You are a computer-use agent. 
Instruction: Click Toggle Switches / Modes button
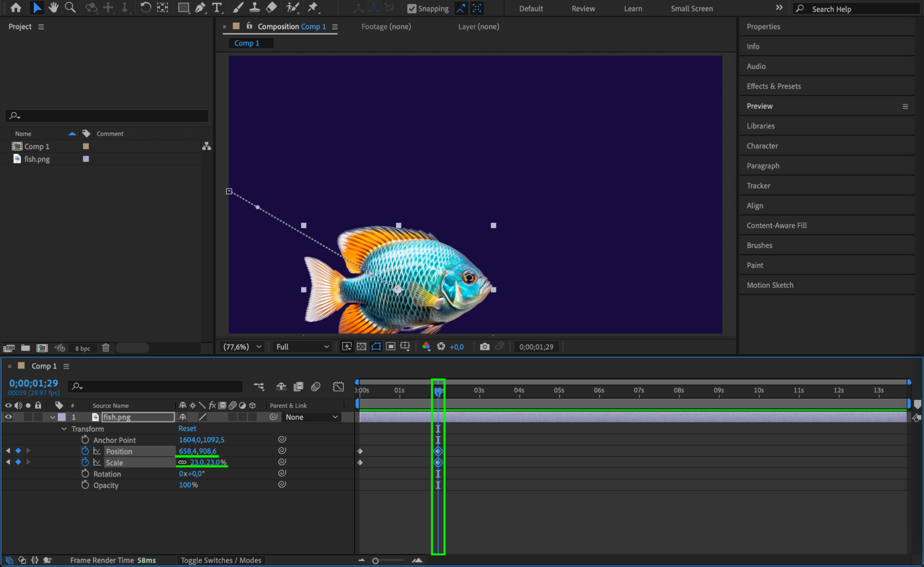220,560
